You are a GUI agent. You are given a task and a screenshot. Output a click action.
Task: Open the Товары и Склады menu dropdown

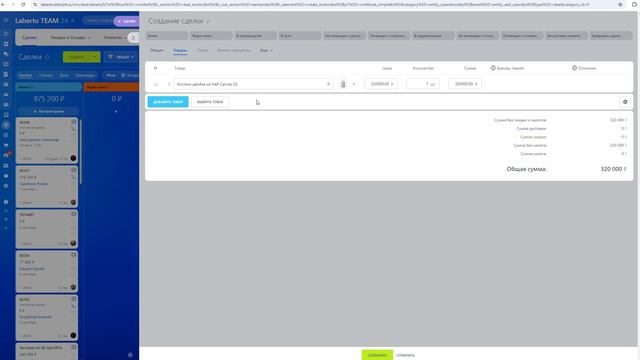[x=70, y=38]
